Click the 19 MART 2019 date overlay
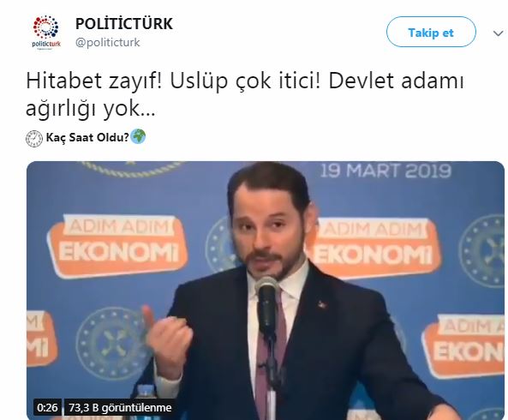 pyautogui.click(x=385, y=171)
